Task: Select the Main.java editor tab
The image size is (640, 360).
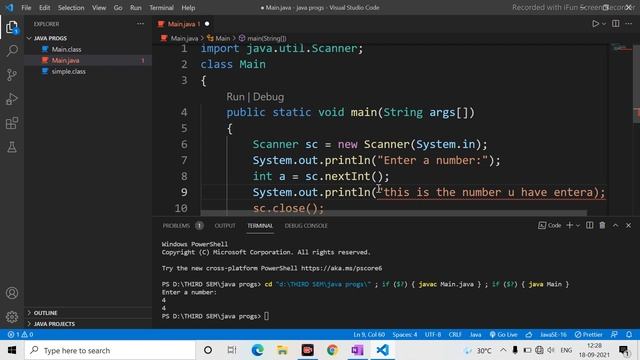Action: (x=184, y=24)
